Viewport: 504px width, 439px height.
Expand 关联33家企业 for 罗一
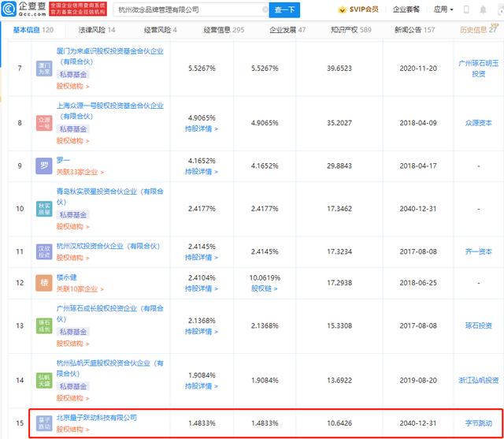(x=80, y=173)
